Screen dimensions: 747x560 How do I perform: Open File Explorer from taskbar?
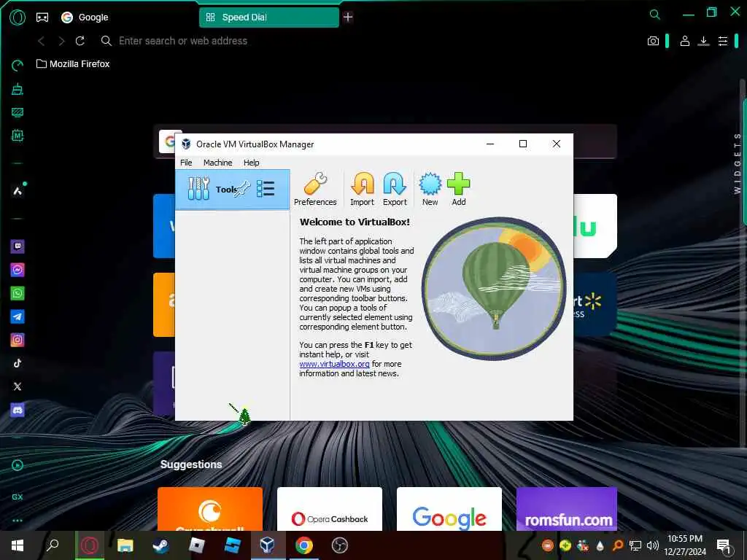[x=125, y=545]
